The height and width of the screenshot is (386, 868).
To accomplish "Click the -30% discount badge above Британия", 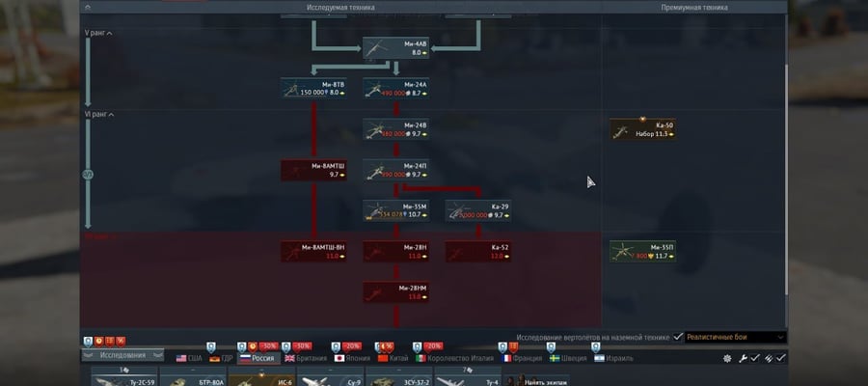I will coord(302,346).
